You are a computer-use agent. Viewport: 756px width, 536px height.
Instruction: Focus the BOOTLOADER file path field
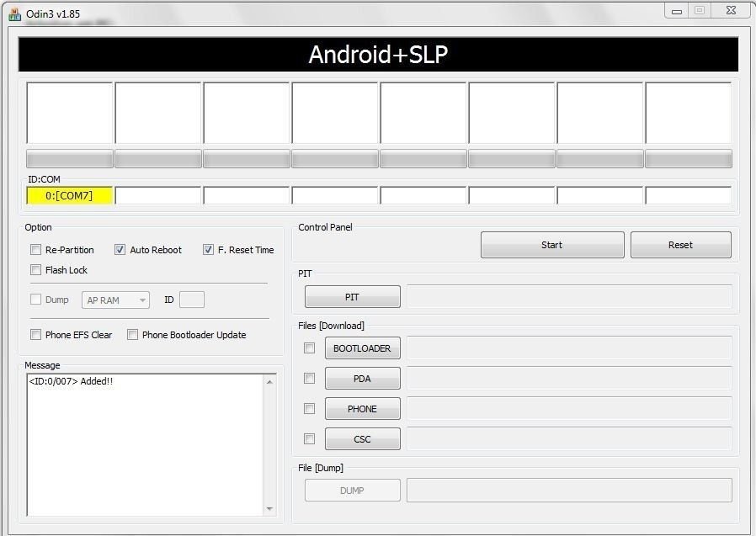pos(569,348)
